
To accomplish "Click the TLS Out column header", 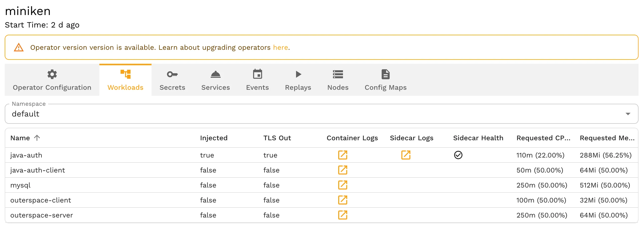I will click(277, 138).
